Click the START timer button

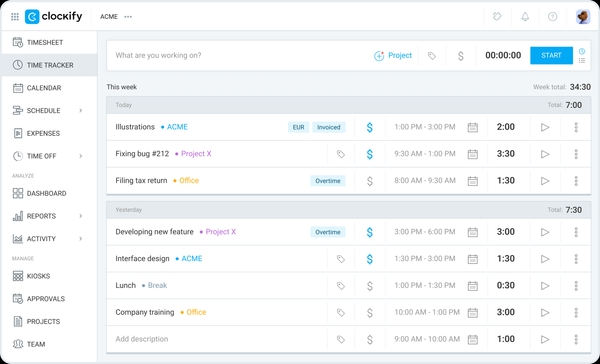(551, 55)
